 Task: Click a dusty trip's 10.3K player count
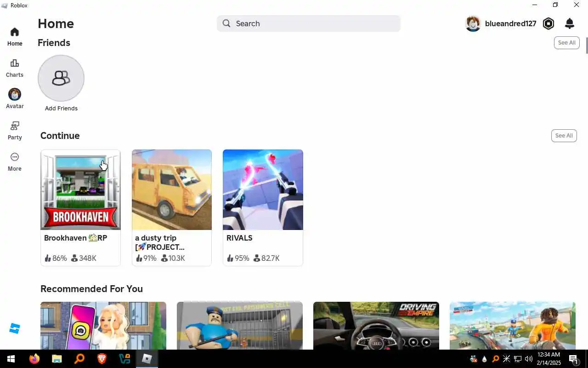click(173, 259)
